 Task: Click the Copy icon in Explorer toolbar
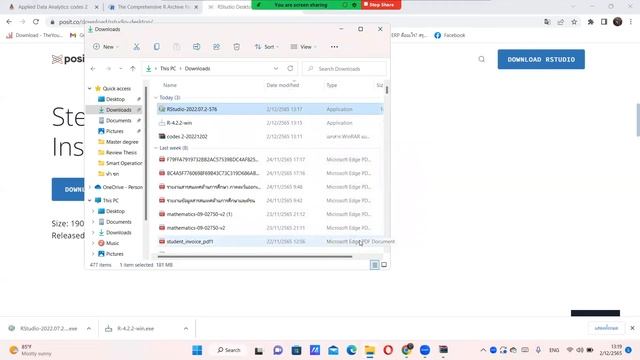[x=156, y=47]
